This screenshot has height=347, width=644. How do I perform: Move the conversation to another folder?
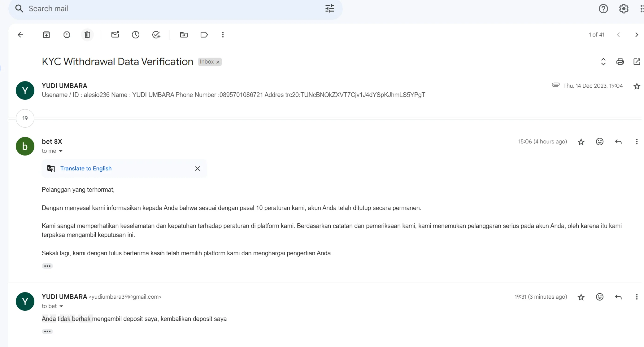click(x=184, y=35)
